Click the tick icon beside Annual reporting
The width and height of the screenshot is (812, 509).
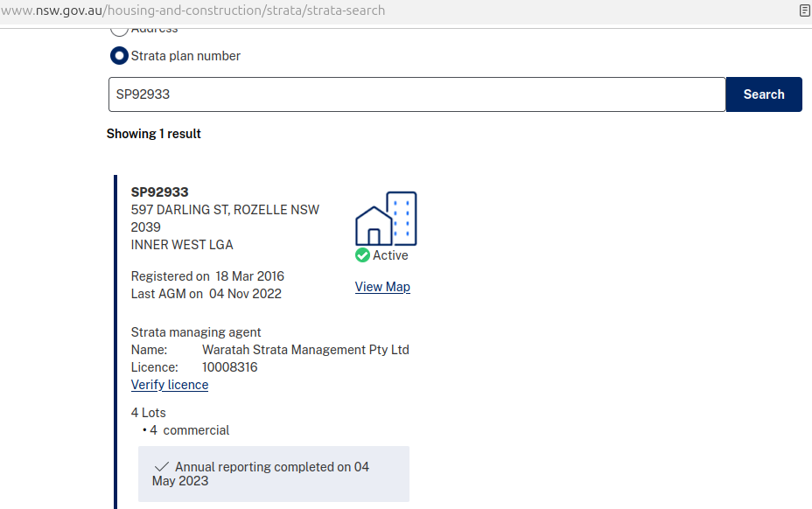pos(162,466)
